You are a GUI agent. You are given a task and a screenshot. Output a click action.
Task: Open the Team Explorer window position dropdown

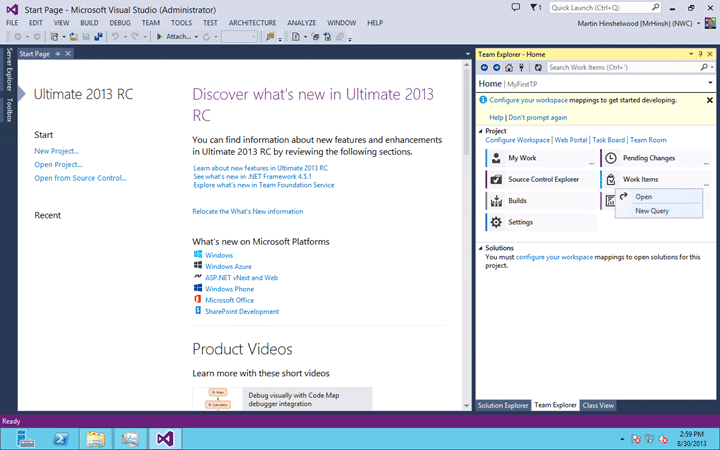691,54
